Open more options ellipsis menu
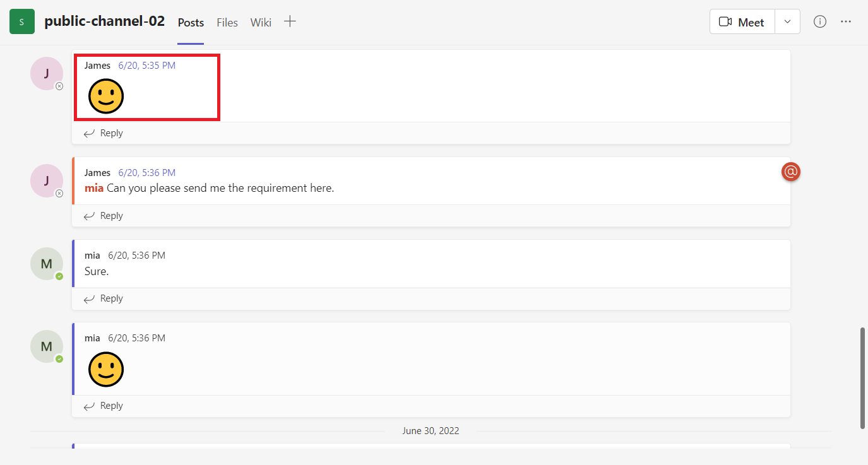Viewport: 868px width, 465px height. tap(846, 21)
